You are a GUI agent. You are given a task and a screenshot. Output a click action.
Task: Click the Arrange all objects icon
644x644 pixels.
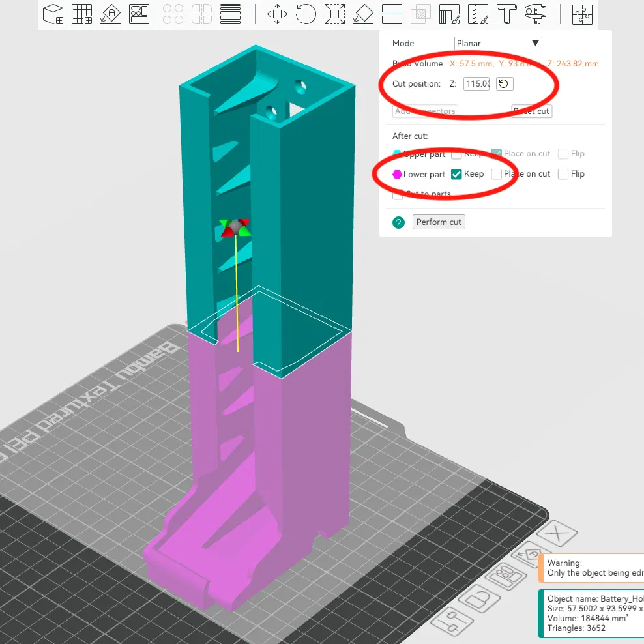[139, 14]
